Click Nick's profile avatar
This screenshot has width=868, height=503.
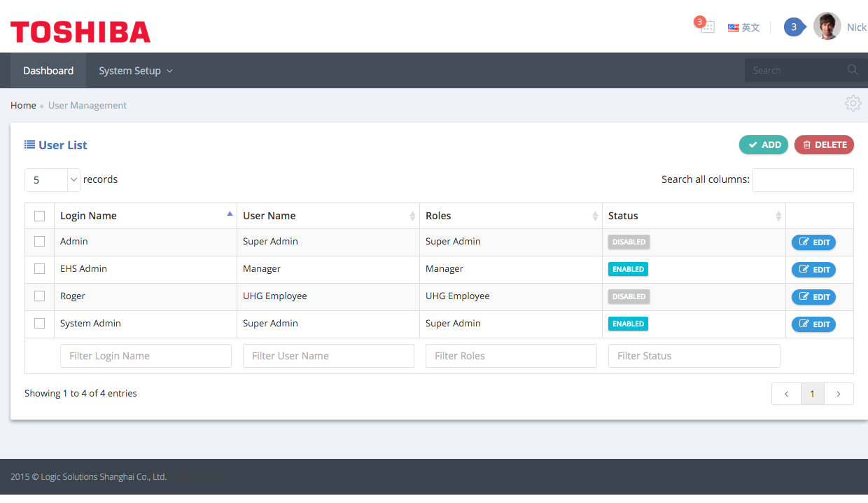827,27
